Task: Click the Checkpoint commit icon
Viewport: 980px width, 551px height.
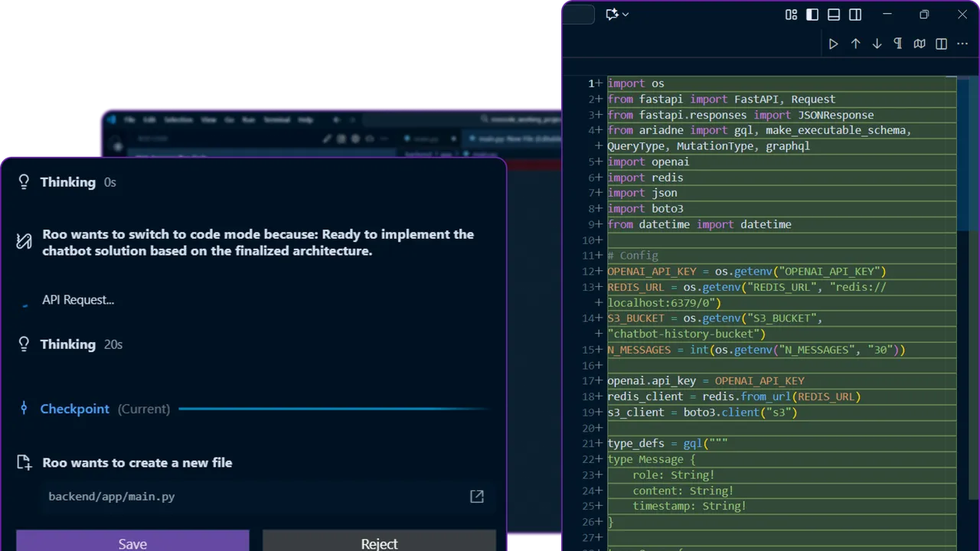Action: [24, 409]
